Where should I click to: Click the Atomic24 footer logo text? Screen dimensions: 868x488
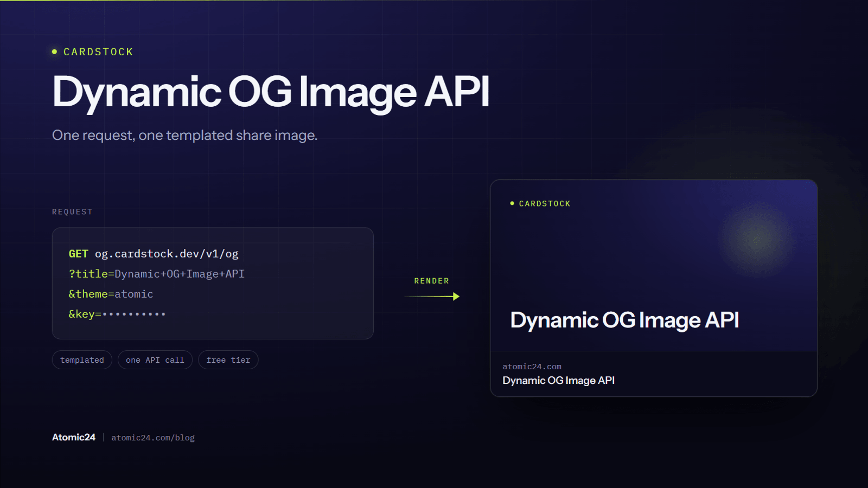tap(74, 438)
